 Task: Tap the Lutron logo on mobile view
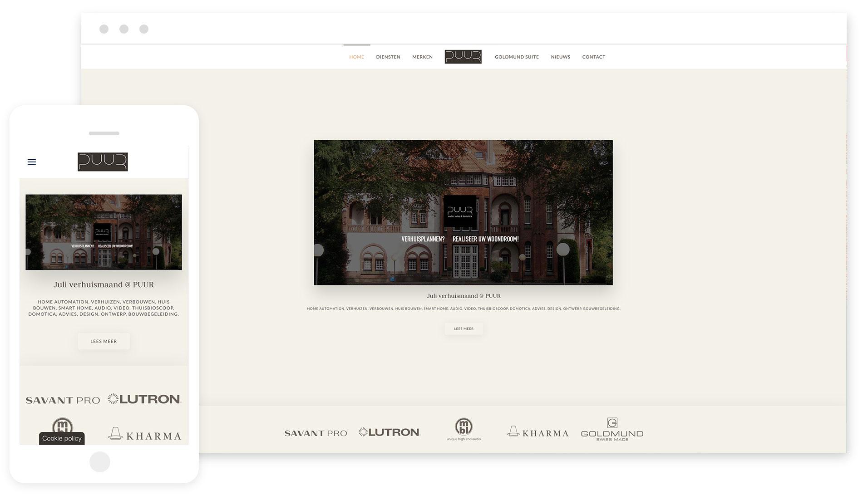pyautogui.click(x=144, y=399)
